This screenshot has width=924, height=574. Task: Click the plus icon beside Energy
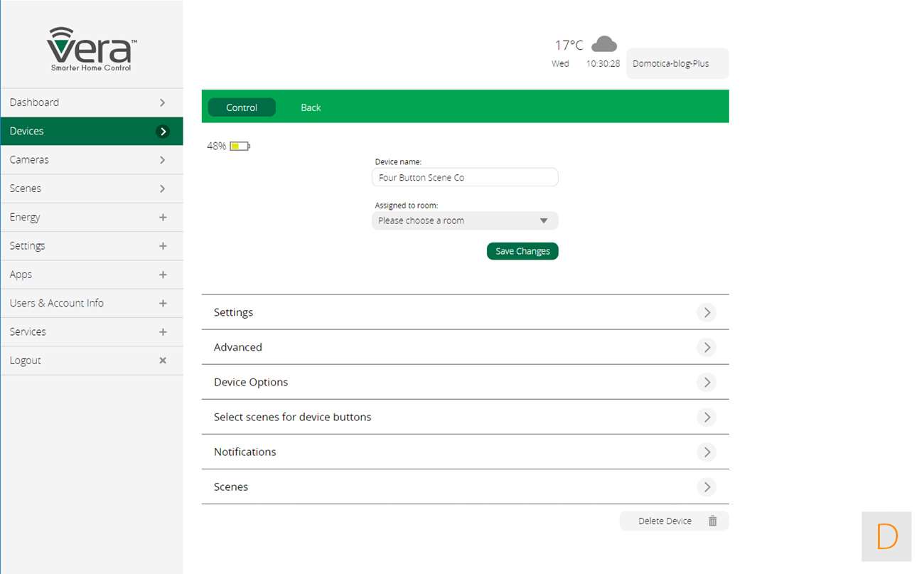tap(163, 218)
